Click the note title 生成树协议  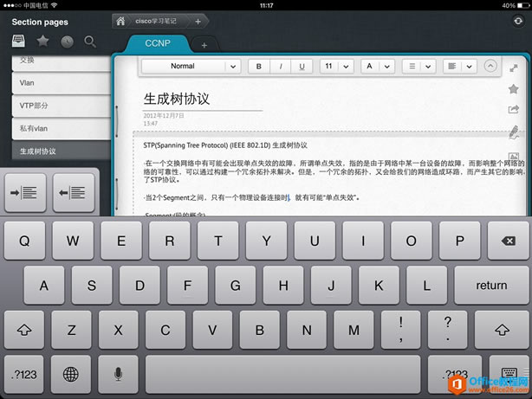[x=177, y=99]
